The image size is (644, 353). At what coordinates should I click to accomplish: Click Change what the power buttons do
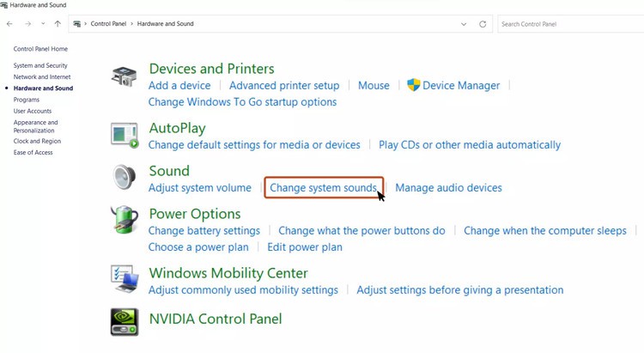pyautogui.click(x=361, y=230)
